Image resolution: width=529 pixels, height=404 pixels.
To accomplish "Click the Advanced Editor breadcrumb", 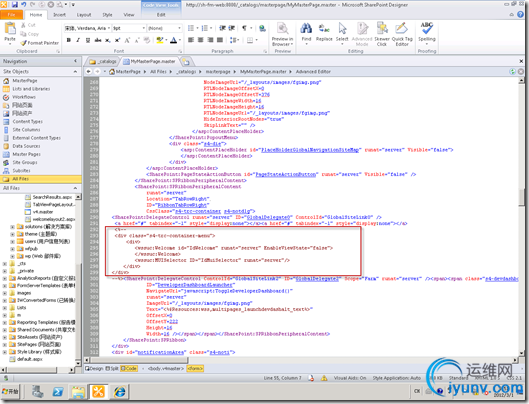I will click(313, 72).
